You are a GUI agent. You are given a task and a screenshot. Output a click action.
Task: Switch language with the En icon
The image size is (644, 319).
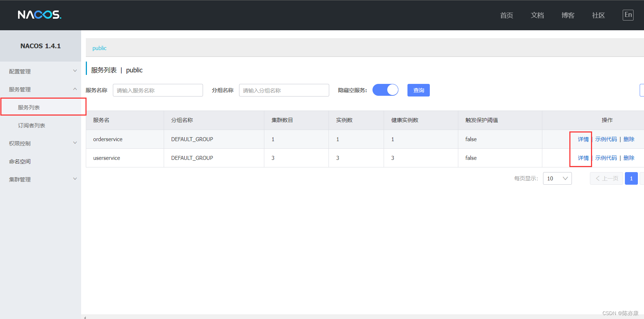coord(628,15)
